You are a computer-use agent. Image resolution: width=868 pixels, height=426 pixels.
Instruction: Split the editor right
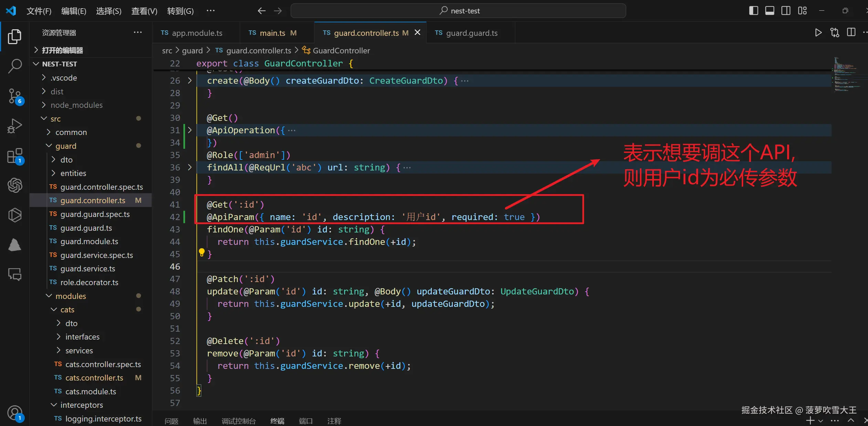point(851,33)
